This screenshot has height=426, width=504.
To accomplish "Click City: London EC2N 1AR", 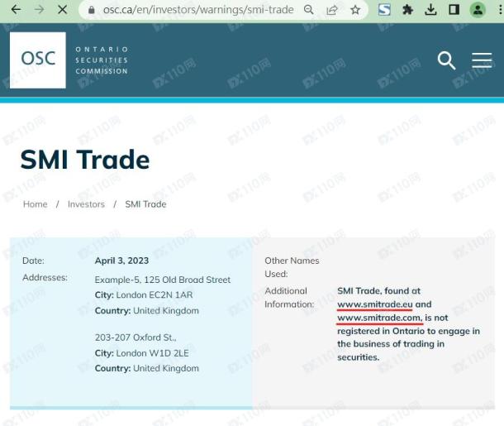I will pos(144,295).
